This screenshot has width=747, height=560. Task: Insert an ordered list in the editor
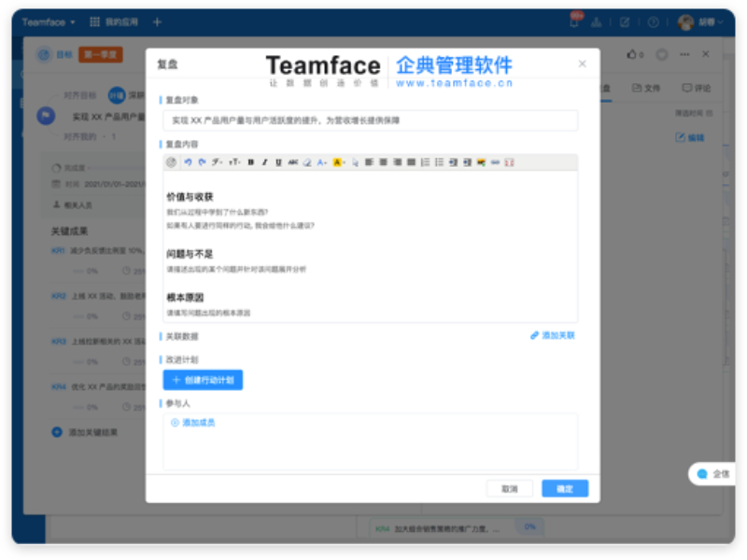click(425, 161)
